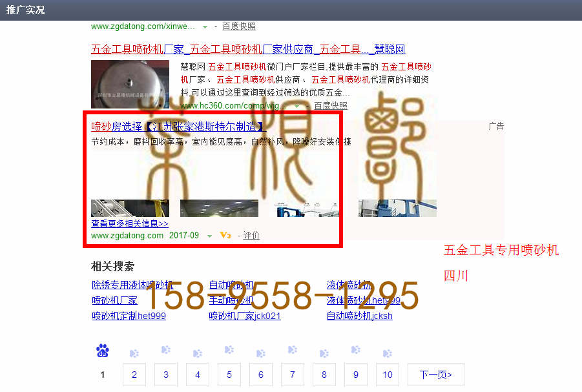Click 查看更多相关信息>> link
Viewport: 582px width, 392px height.
pyautogui.click(x=130, y=223)
